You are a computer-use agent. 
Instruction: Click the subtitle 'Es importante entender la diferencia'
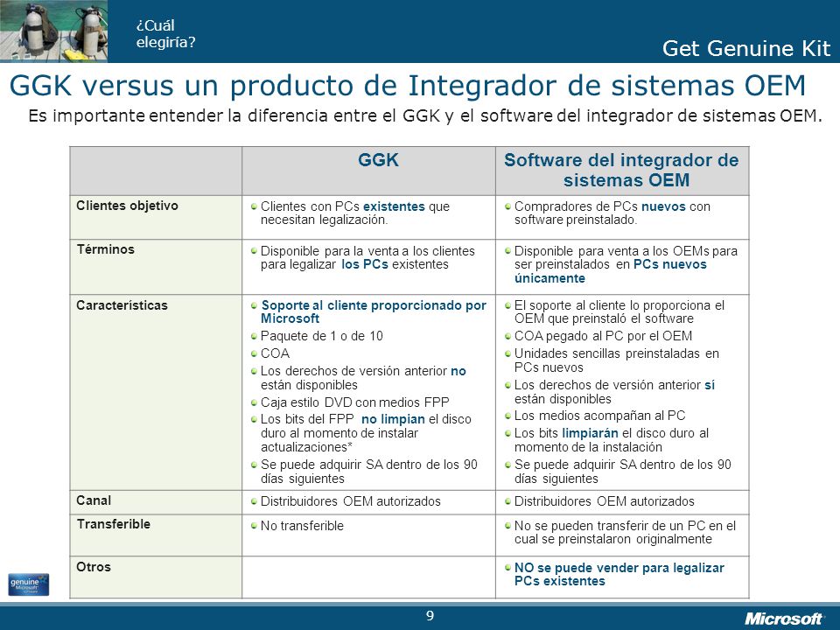(x=425, y=115)
